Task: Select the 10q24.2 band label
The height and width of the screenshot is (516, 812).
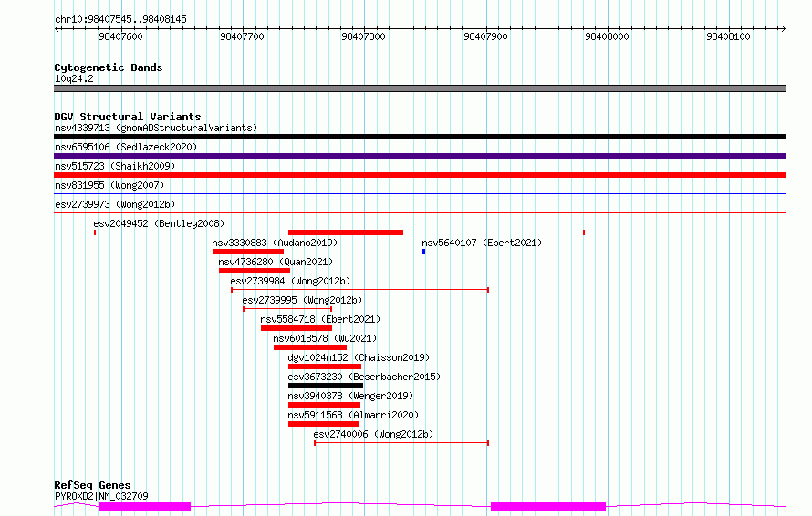Action: (x=74, y=78)
